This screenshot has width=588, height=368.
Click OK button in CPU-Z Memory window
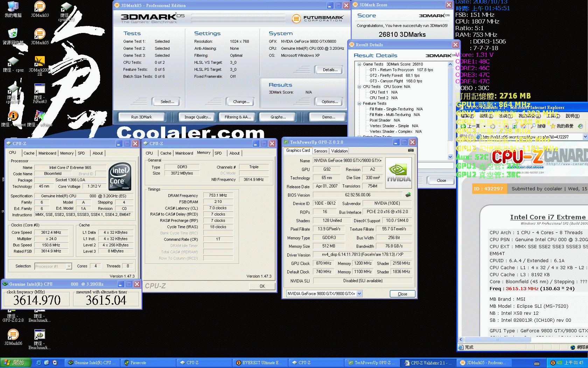[x=262, y=286]
